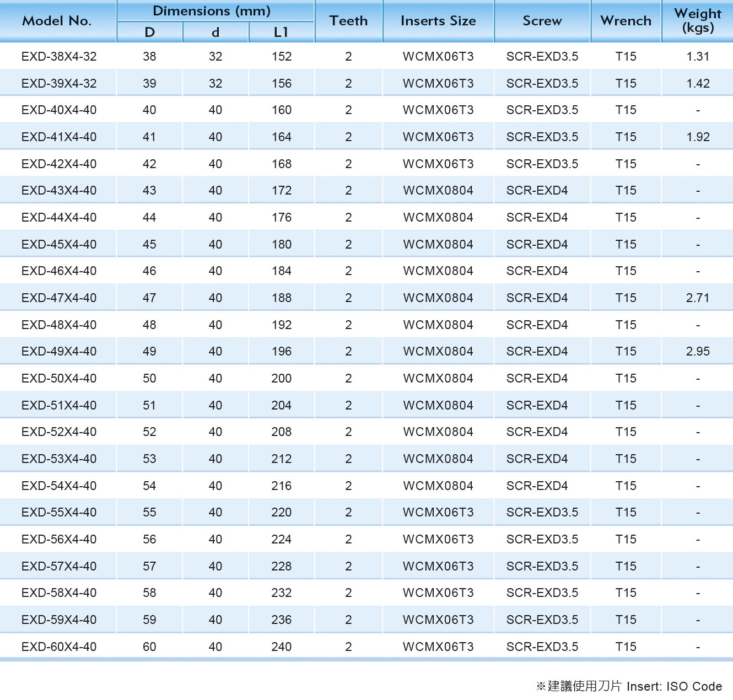733x700 pixels.
Task: Click model number EXD-38X4-32
Action: click(59, 57)
